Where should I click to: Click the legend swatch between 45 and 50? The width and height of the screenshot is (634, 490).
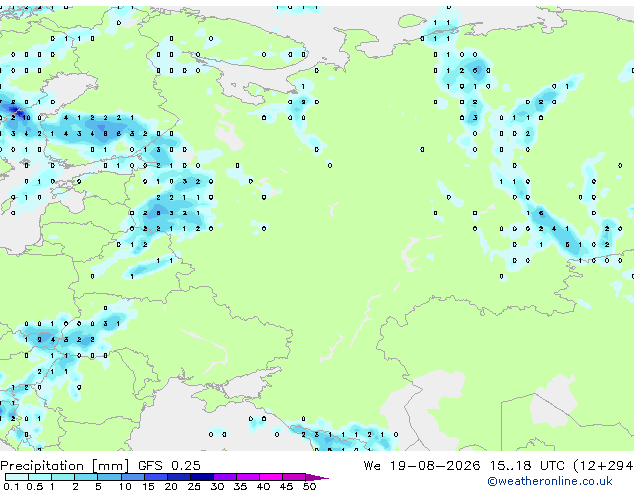pos(294,477)
